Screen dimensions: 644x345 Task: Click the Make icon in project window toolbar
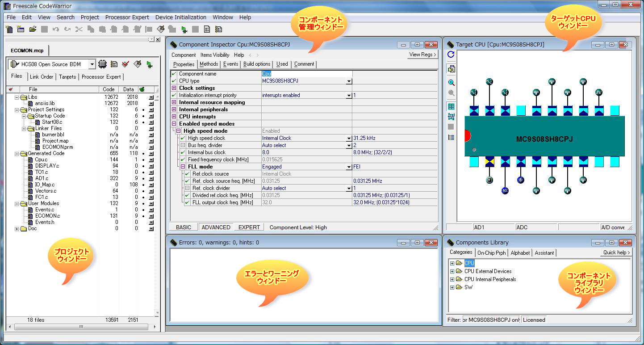click(138, 64)
